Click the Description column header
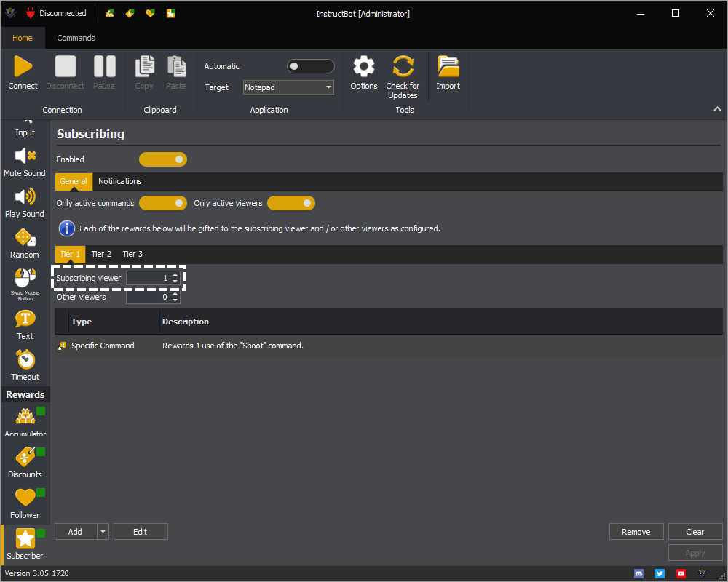Image resolution: width=728 pixels, height=582 pixels. click(441, 322)
